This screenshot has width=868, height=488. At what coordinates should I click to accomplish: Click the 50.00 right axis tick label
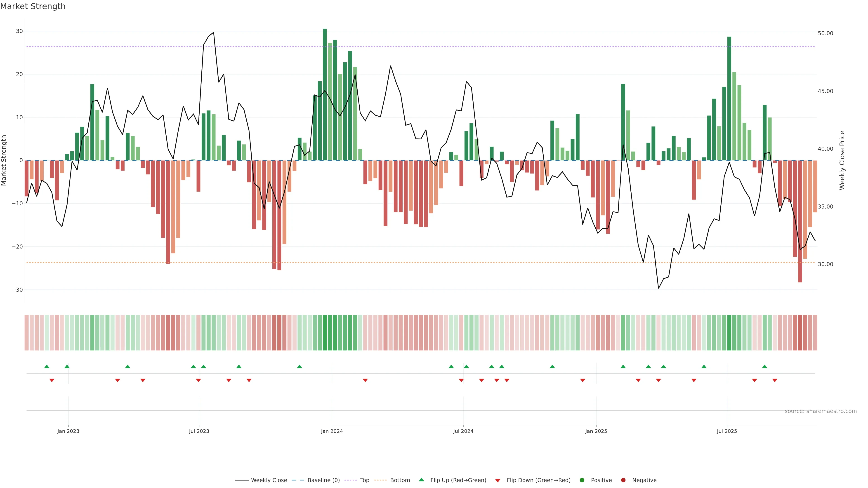point(825,33)
